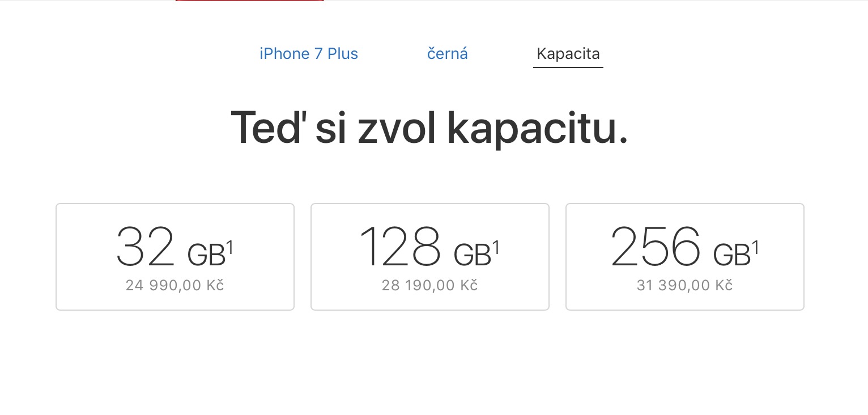Viewport: 868px width, 415px height.
Task: Open footnote 1 next to 128 GB
Action: pyautogui.click(x=496, y=248)
